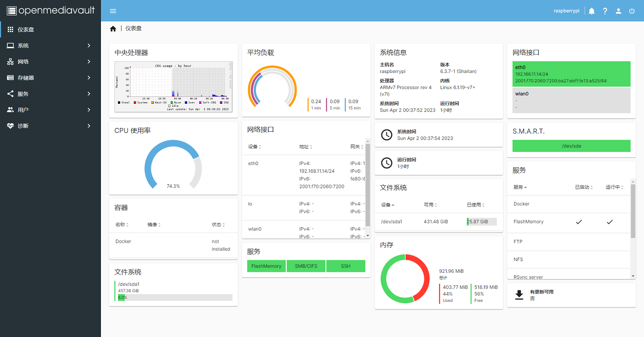Click the memory donut chart
This screenshot has height=337, width=644.
pos(405,279)
